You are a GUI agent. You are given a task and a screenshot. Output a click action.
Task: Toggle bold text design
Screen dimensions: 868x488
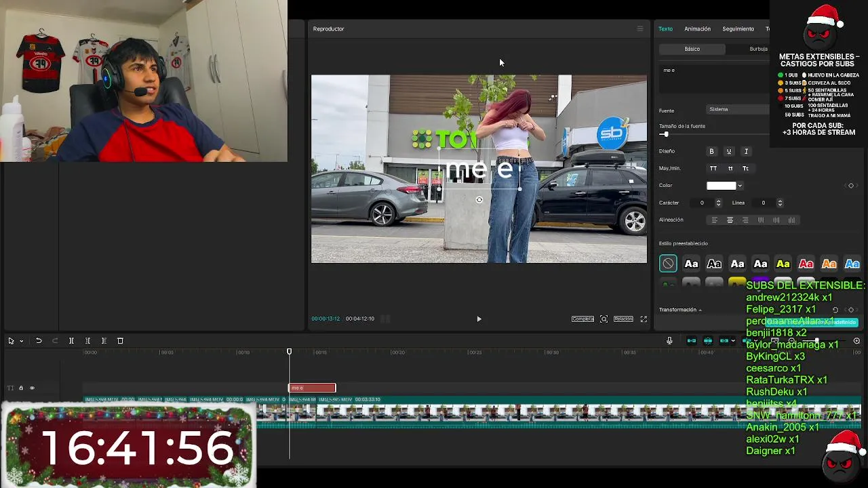coord(711,151)
